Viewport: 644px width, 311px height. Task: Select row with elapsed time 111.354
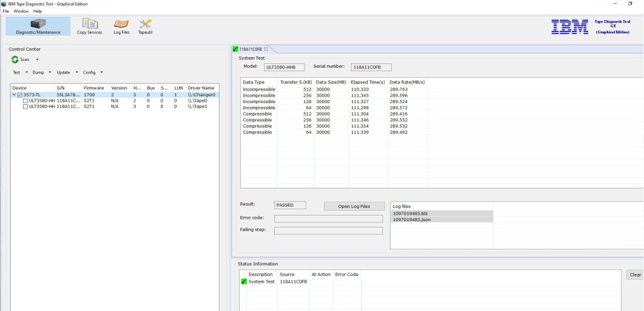coord(442,126)
